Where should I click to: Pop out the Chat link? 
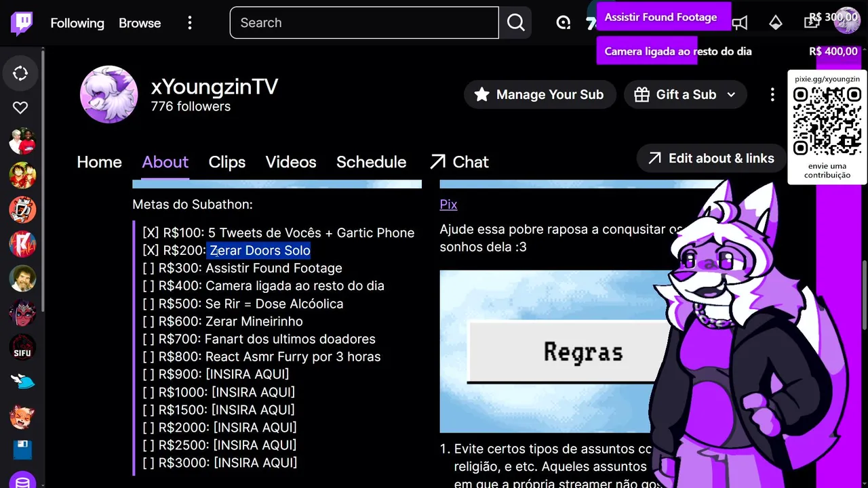coord(459,162)
